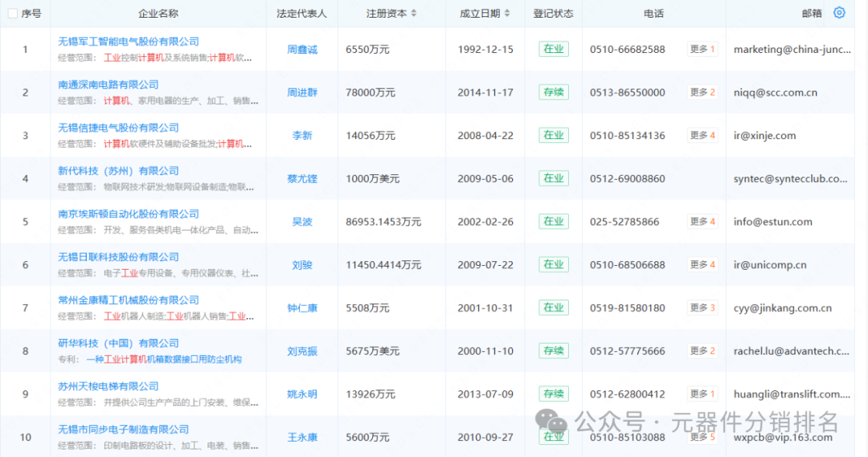Click founding date 2013-07-09
Viewport: 868px width, 457px height.
click(x=485, y=395)
